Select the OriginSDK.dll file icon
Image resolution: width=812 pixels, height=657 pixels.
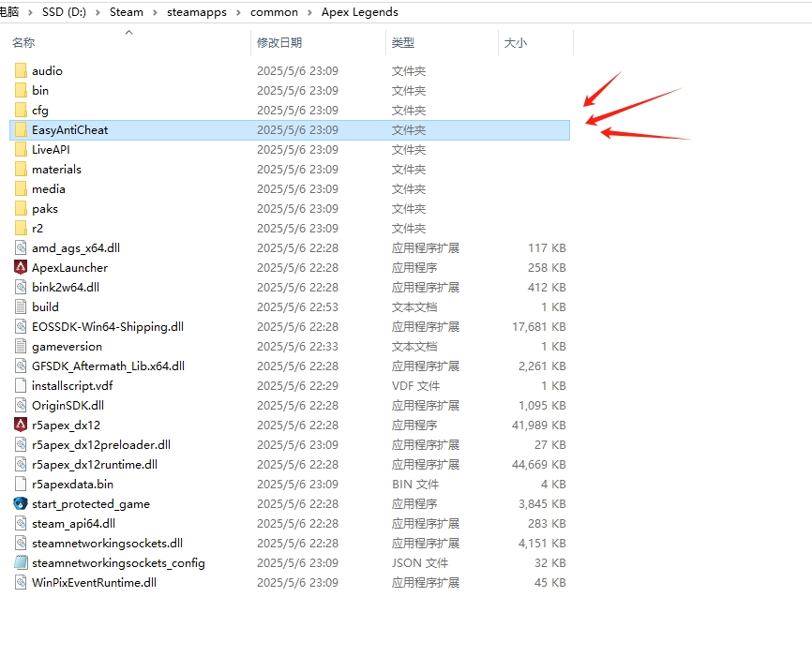(21, 406)
